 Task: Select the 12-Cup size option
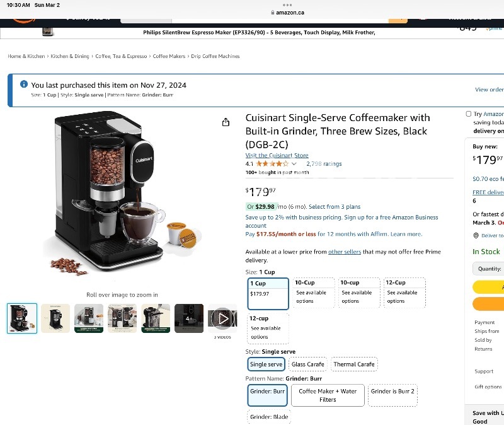[404, 293]
